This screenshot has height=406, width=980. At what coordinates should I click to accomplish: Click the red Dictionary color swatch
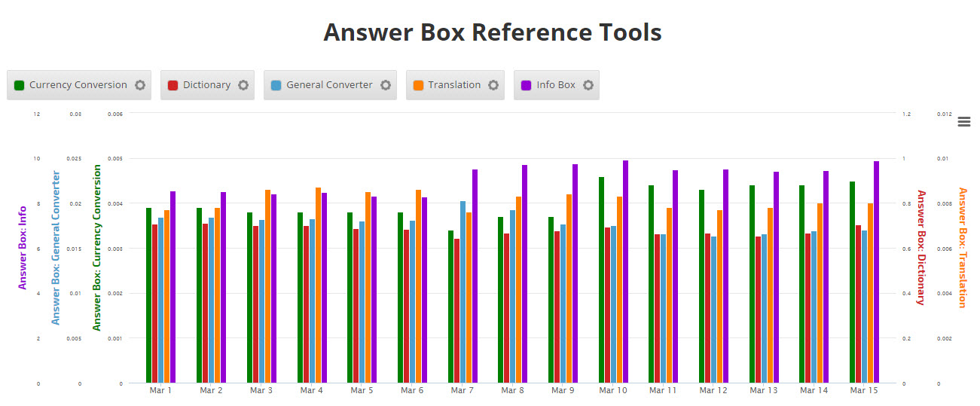coord(173,85)
